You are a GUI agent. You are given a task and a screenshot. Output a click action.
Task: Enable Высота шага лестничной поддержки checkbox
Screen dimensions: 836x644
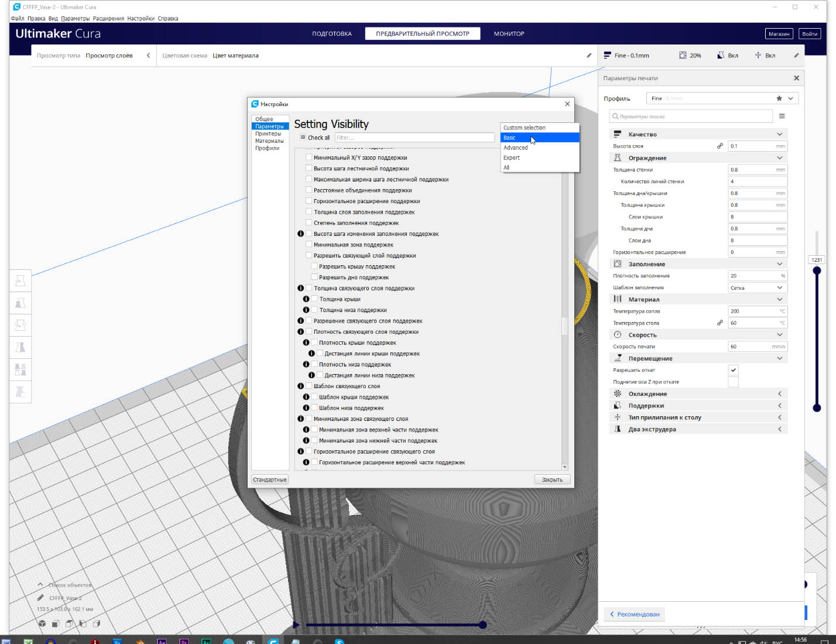[x=309, y=168]
